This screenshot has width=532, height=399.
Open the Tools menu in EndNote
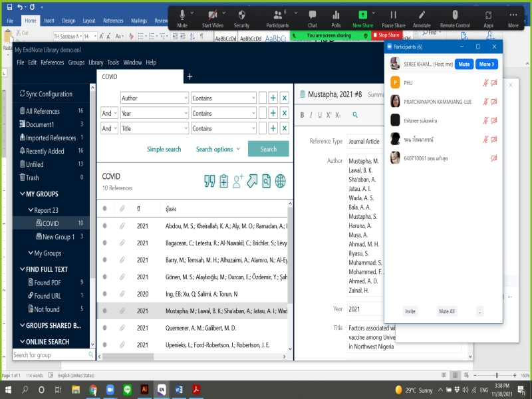click(113, 63)
